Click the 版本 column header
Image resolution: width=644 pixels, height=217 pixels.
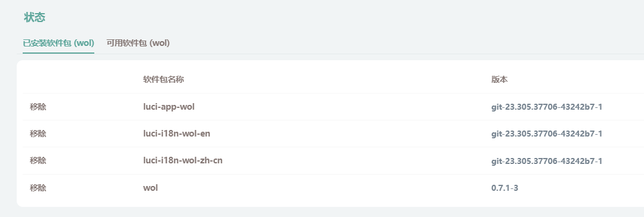500,79
